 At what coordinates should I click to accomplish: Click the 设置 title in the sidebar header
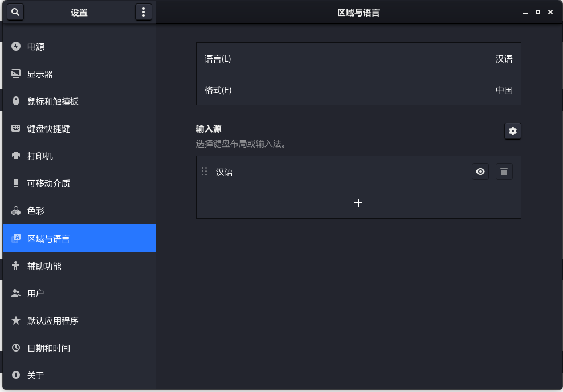pos(79,13)
